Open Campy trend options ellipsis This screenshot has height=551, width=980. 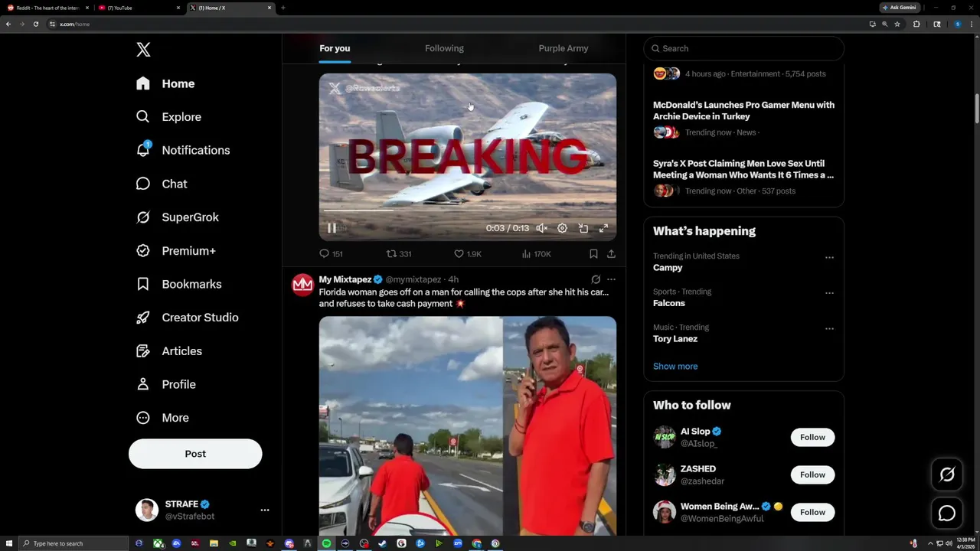pyautogui.click(x=829, y=258)
